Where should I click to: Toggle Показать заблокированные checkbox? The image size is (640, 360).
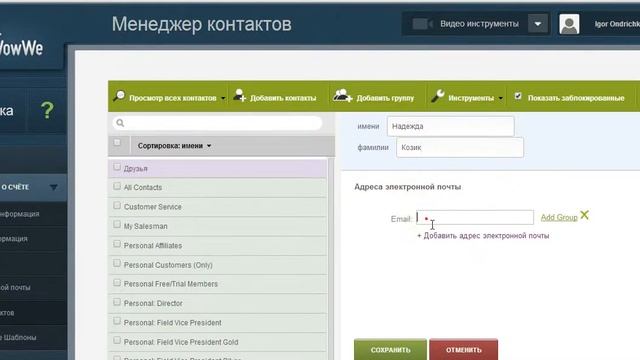[518, 96]
